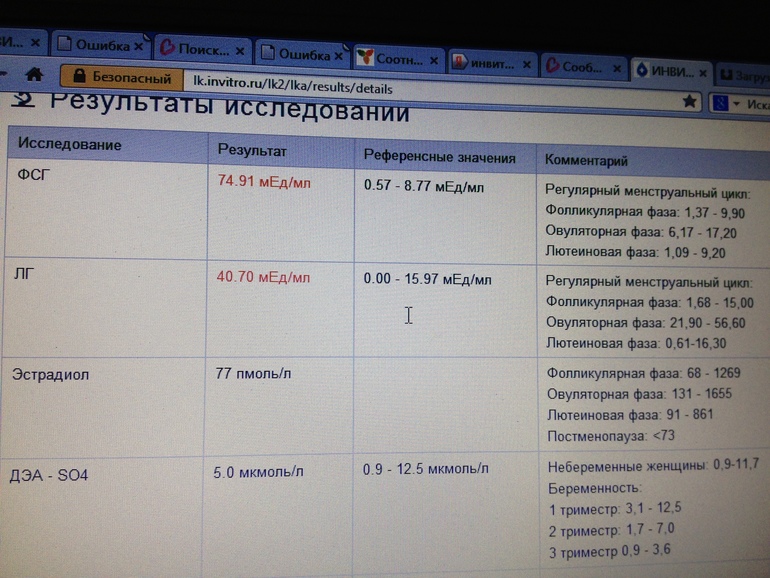
Task: Click the comment Лютеиновая фаза: 0,61-16,30
Action: [x=636, y=343]
